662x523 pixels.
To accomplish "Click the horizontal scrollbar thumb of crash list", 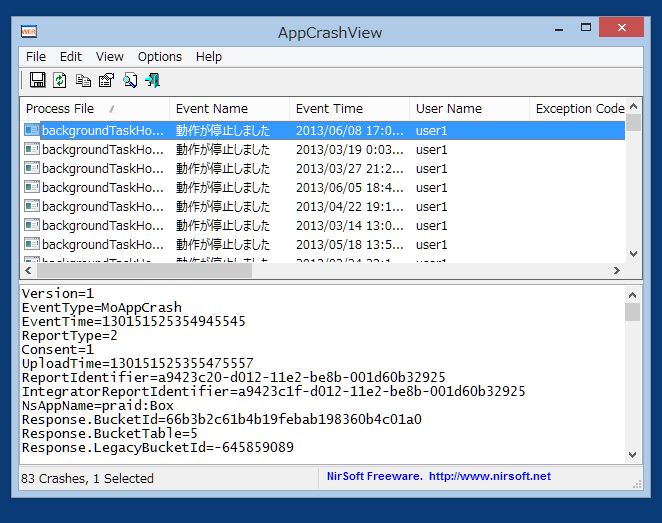I will coord(144,270).
